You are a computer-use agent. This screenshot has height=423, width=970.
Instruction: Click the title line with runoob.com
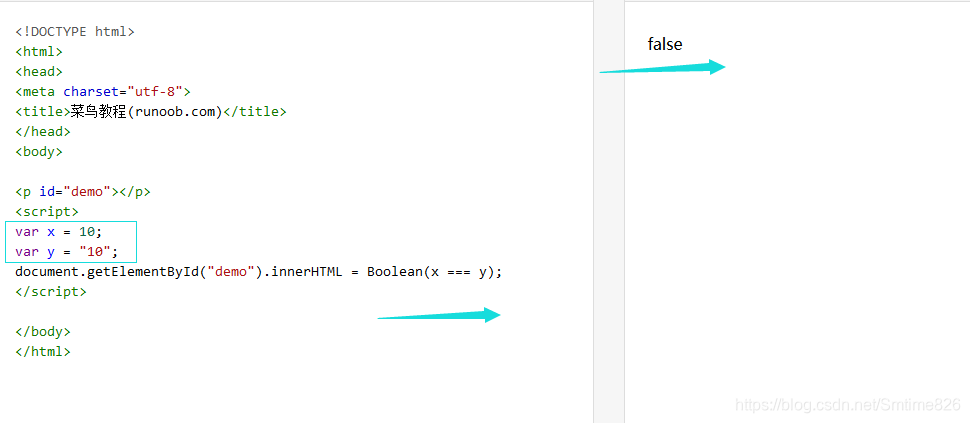(x=151, y=111)
